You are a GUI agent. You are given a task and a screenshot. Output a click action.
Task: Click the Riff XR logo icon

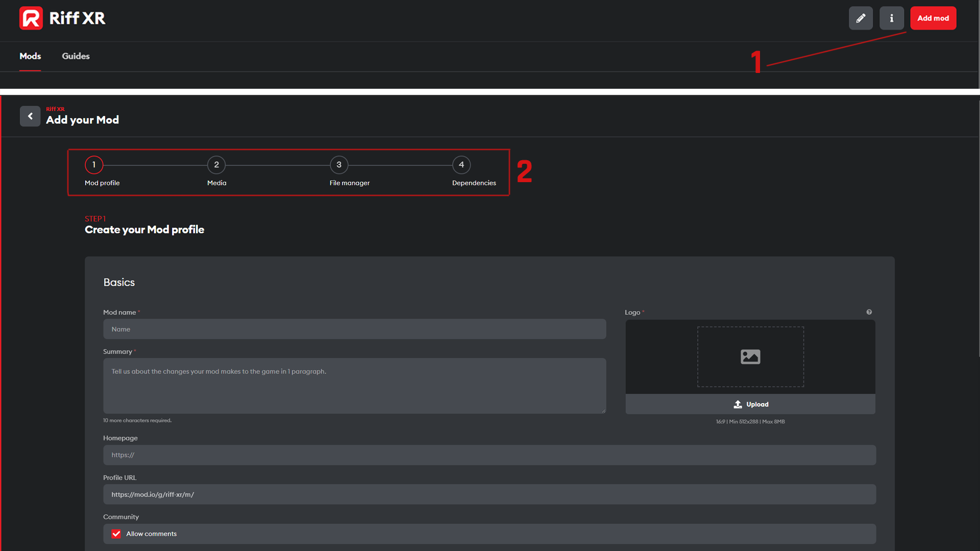coord(31,18)
